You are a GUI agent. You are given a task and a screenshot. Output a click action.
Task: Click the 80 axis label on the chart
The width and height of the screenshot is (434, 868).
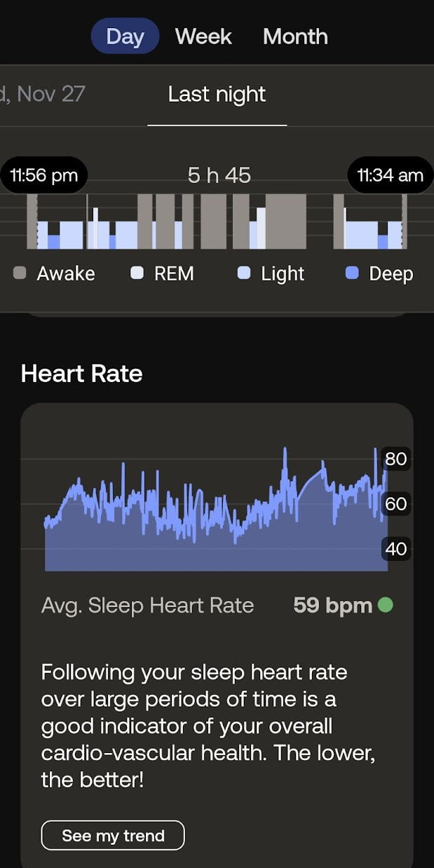click(x=395, y=459)
